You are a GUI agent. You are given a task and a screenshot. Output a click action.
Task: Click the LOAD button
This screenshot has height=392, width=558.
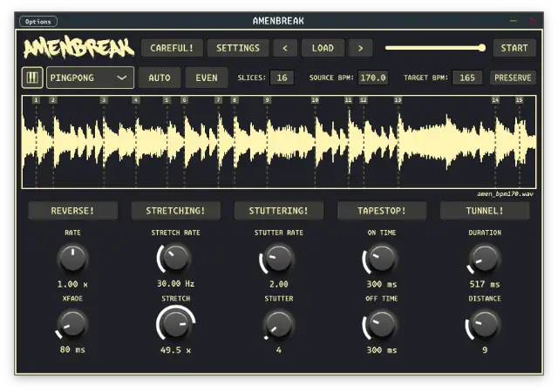[323, 48]
